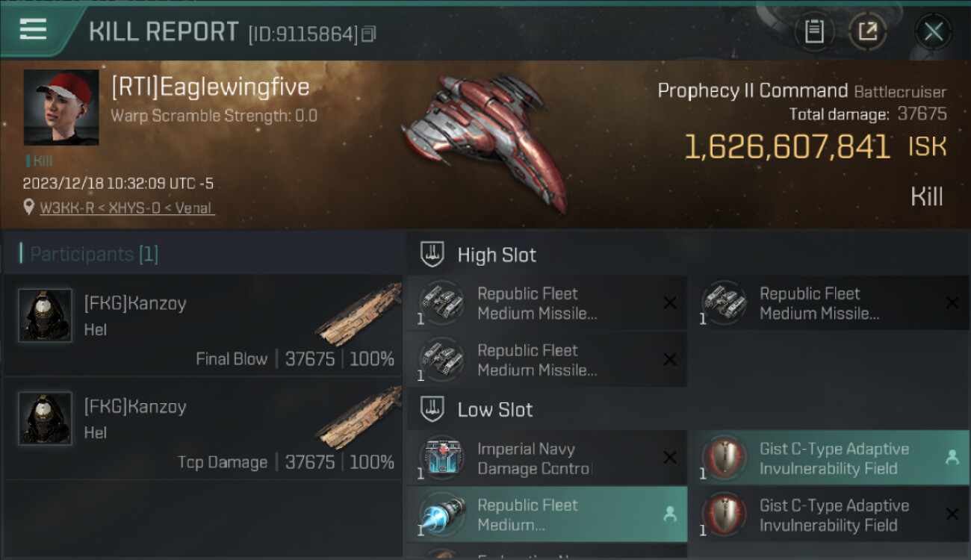This screenshot has width=971, height=560.
Task: Select Kanzoy's Final Blow participant entry
Action: click(203, 325)
